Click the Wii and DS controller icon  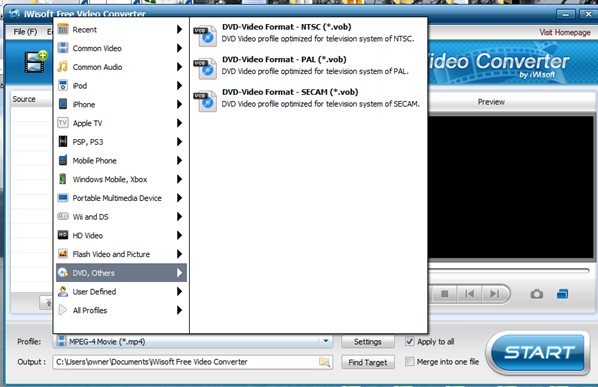point(63,216)
